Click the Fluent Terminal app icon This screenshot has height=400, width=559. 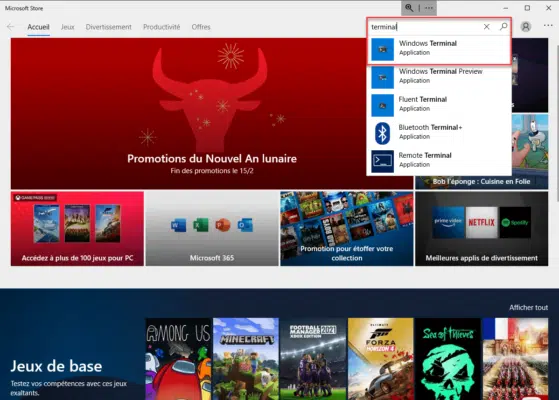pos(383,105)
